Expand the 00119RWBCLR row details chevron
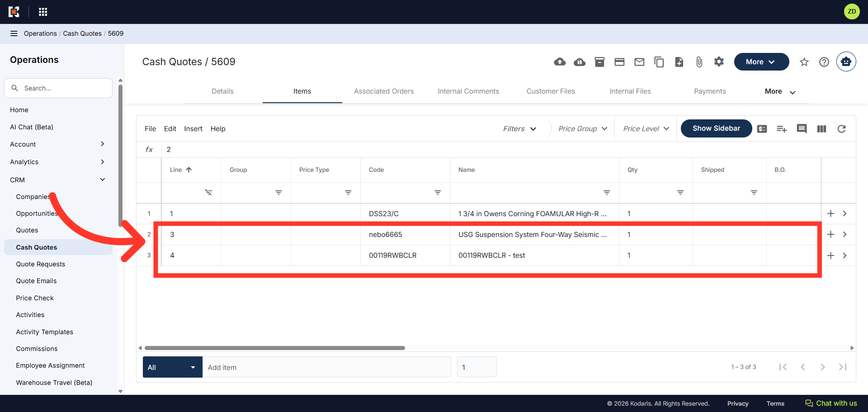Image resolution: width=868 pixels, height=412 pixels. [844, 256]
